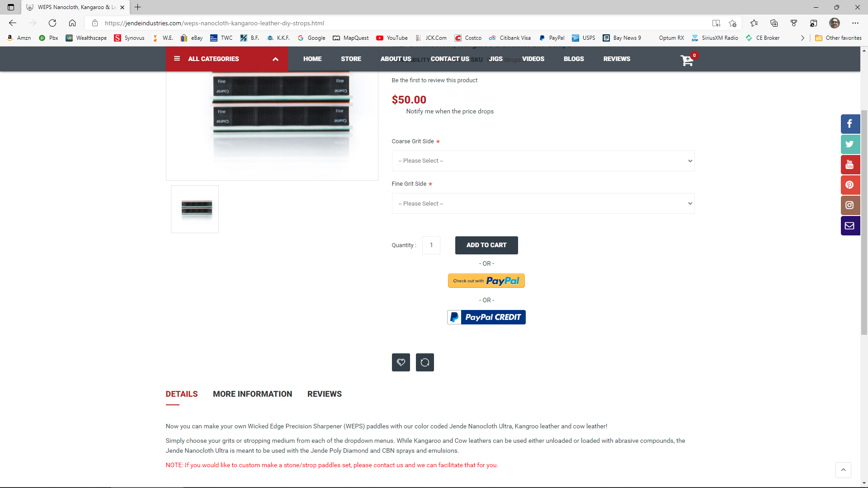Screen dimensions: 868x488
Task: Open the Fine Grit Side dropdown
Action: click(542, 203)
